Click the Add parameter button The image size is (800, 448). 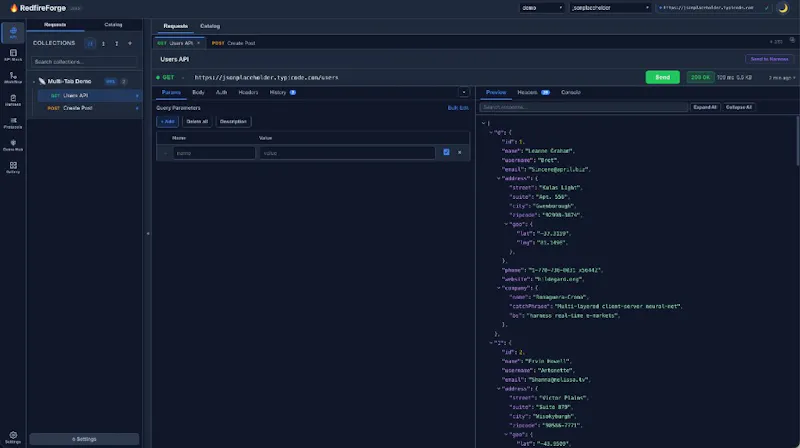(167, 121)
